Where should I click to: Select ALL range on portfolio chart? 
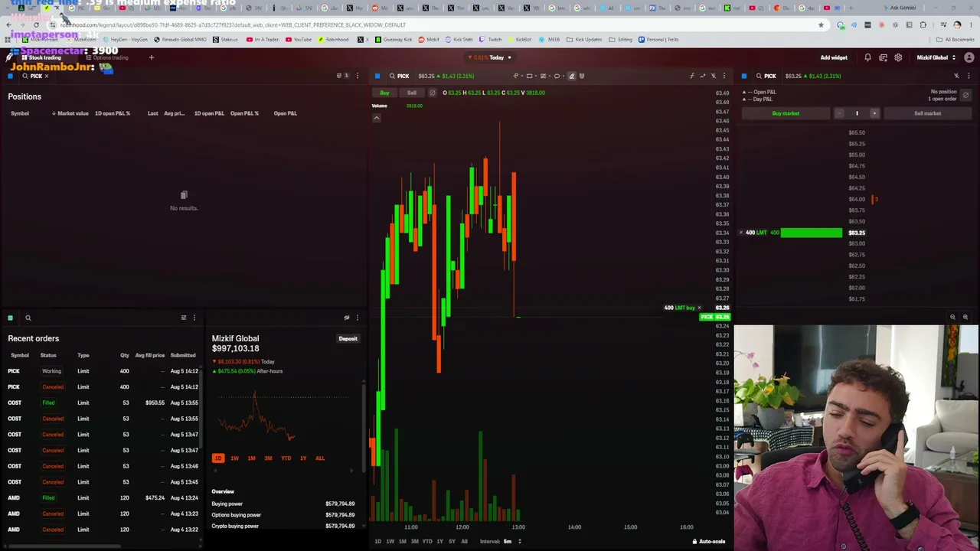(x=320, y=458)
